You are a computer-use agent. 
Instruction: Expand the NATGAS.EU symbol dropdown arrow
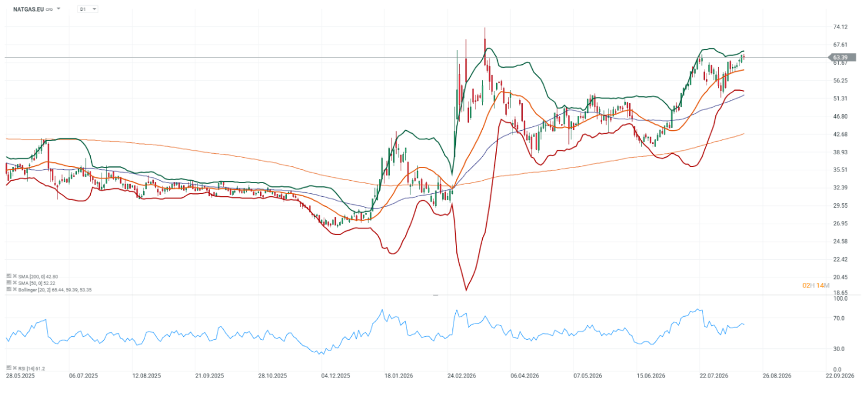click(59, 9)
